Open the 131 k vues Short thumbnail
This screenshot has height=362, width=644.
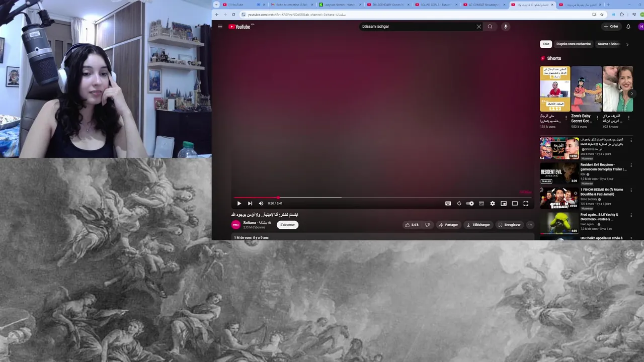pyautogui.click(x=555, y=89)
